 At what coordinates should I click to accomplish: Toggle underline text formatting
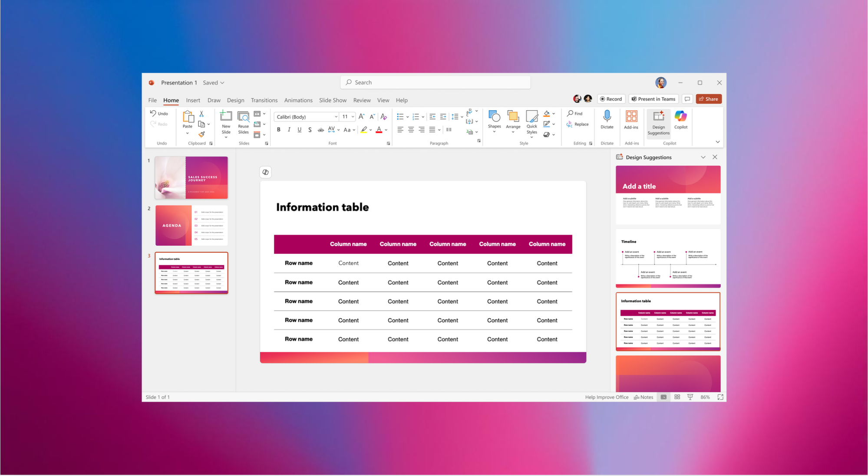[x=300, y=130]
